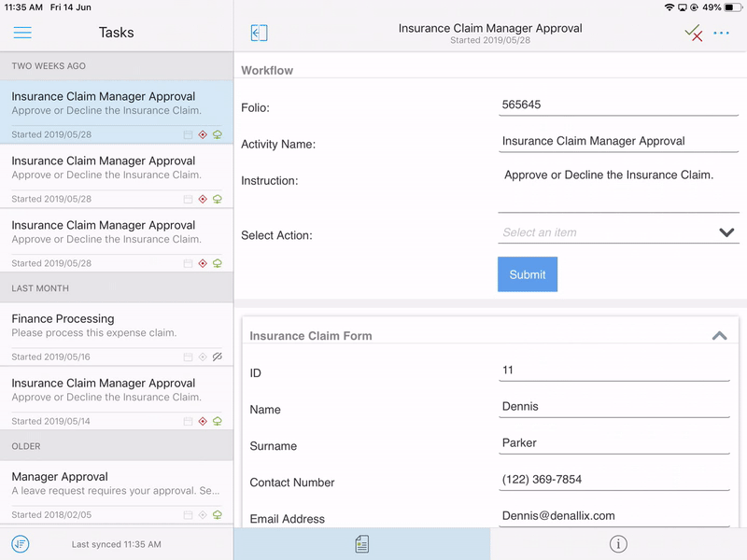Tap the green cloud icon on Manager Approval task
Image resolution: width=747 pixels, height=560 pixels.
point(218,514)
